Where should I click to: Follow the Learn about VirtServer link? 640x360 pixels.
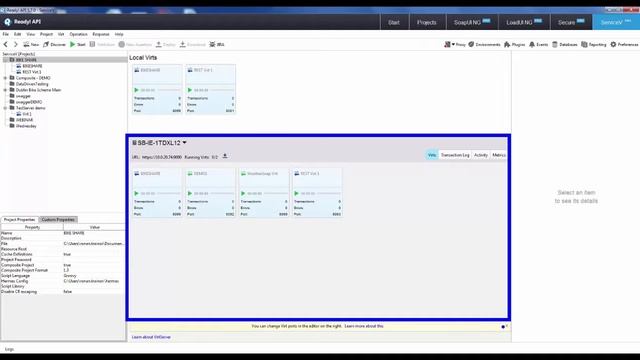(151, 337)
